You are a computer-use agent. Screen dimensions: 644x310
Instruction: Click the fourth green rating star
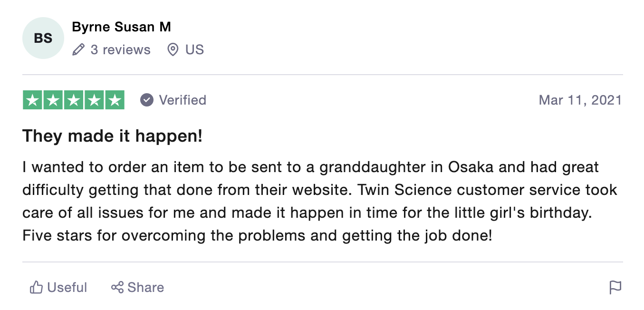94,100
